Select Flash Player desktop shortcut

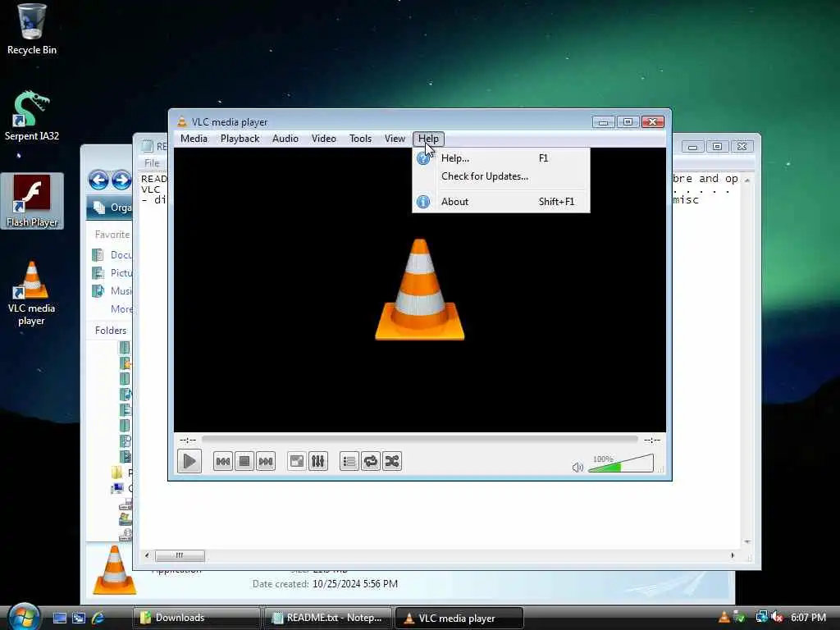point(32,201)
